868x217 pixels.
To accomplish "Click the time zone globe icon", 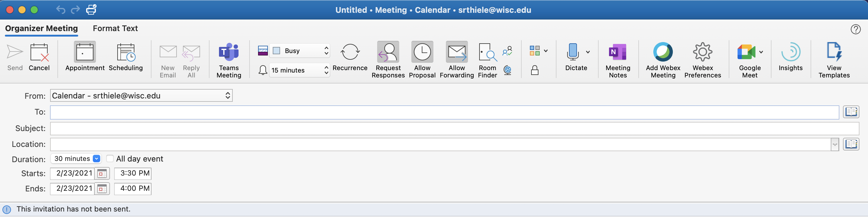I will tap(508, 70).
